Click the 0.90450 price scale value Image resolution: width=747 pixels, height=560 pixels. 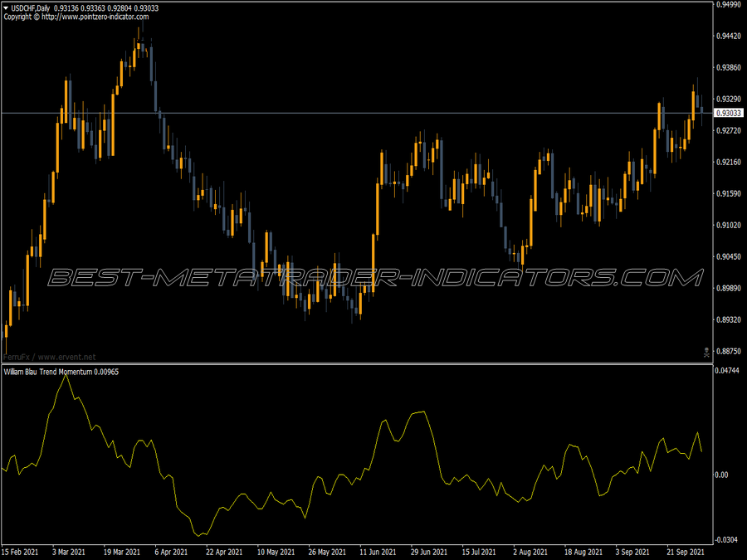(x=729, y=256)
